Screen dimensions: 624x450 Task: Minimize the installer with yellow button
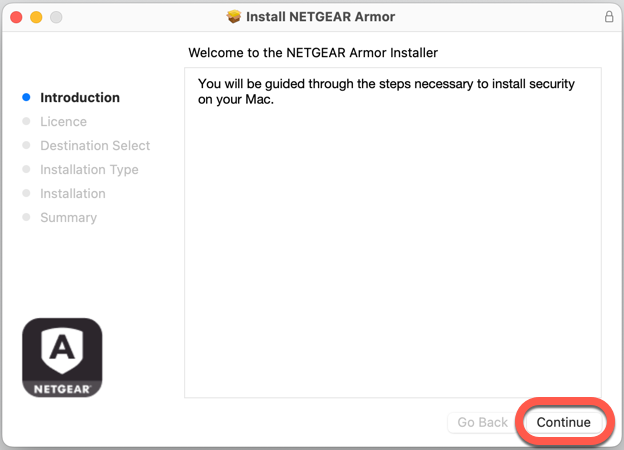(36, 17)
